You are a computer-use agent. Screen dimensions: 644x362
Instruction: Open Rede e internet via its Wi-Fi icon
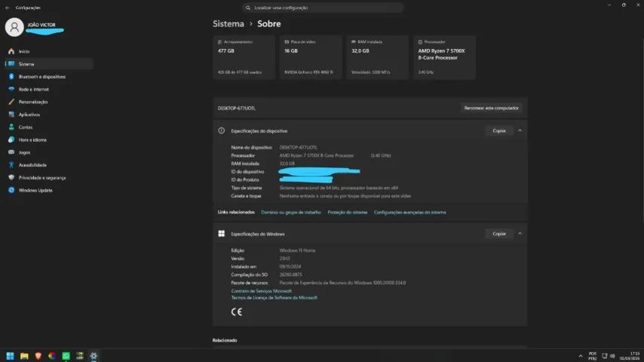[x=11, y=89]
